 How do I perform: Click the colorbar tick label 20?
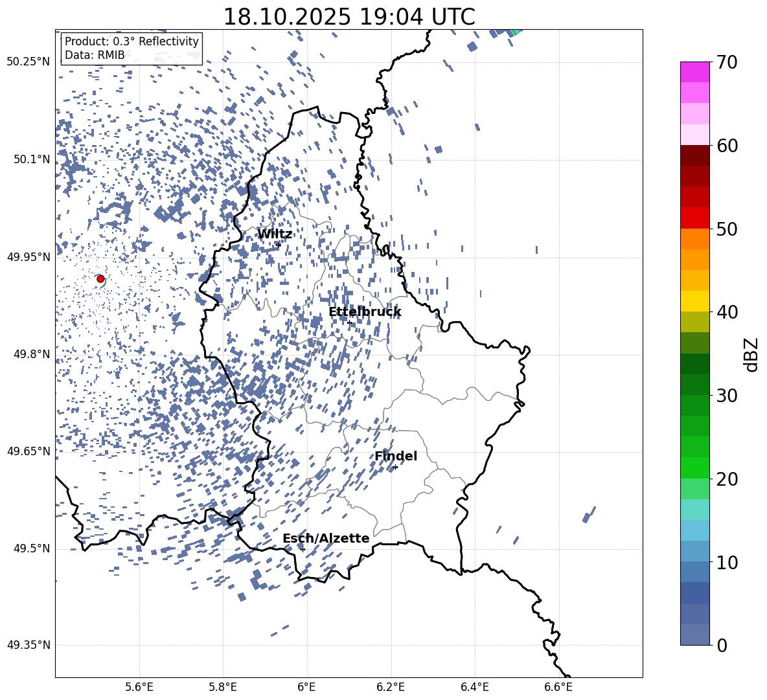727,479
